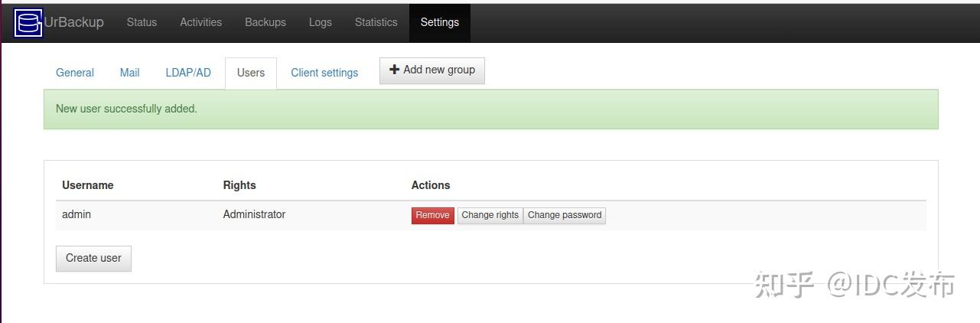The width and height of the screenshot is (980, 323).
Task: Click the UrBackup database logo icon
Action: tap(28, 23)
